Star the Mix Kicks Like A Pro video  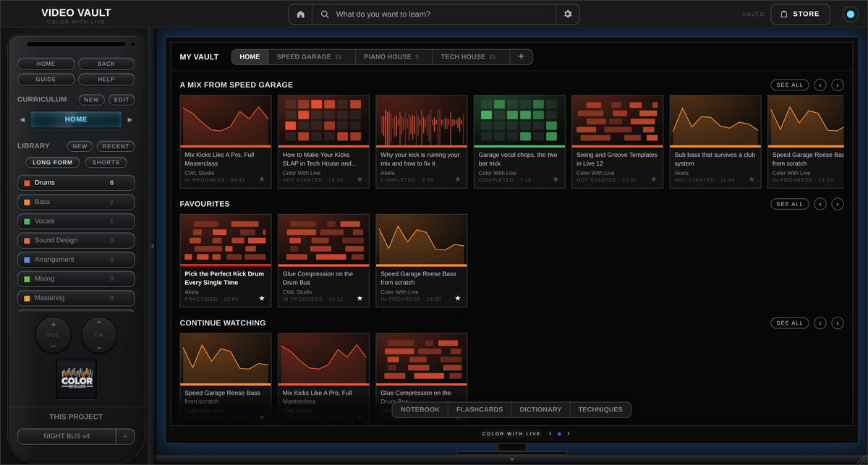[x=261, y=179]
